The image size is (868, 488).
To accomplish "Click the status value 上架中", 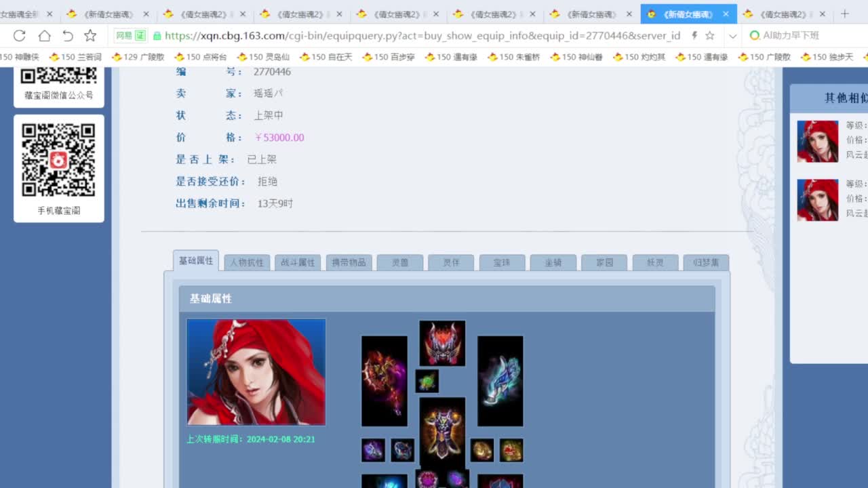I will (x=269, y=115).
